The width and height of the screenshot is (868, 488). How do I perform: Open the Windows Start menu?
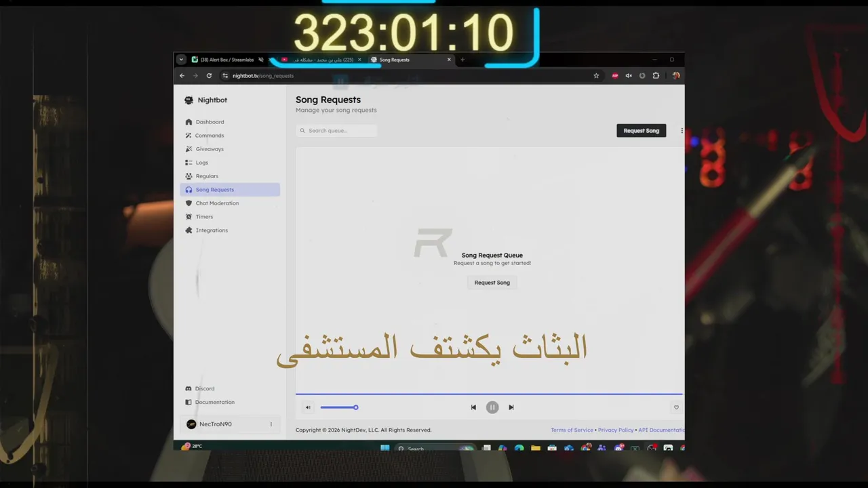(385, 448)
